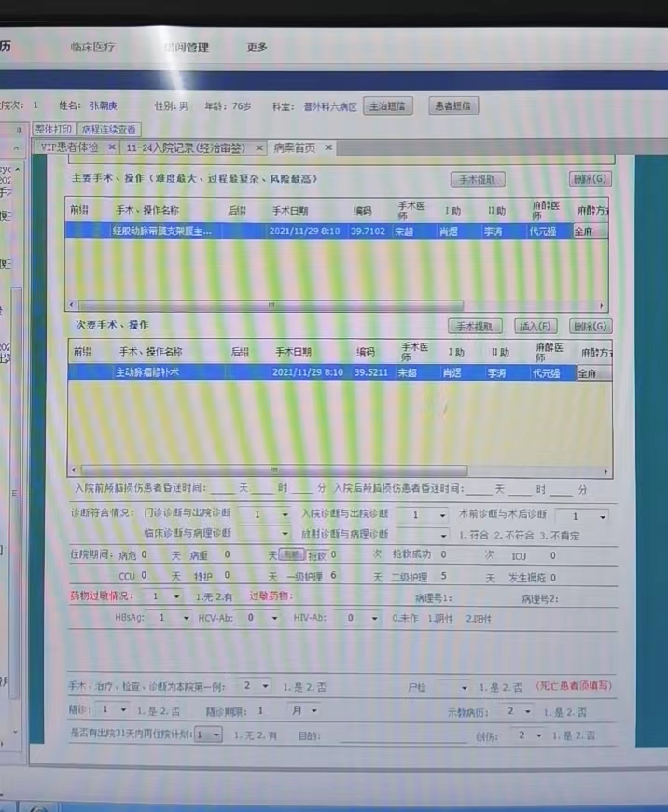Open 术前诊断与术后诊断 dropdown
This screenshot has height=812, width=668.
pos(603,517)
